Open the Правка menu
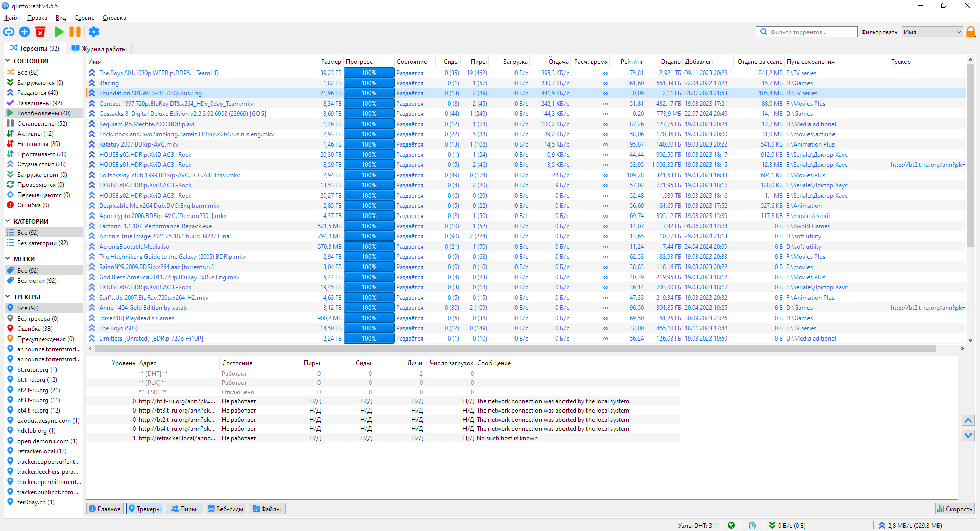This screenshot has width=980, height=531. tap(37, 18)
